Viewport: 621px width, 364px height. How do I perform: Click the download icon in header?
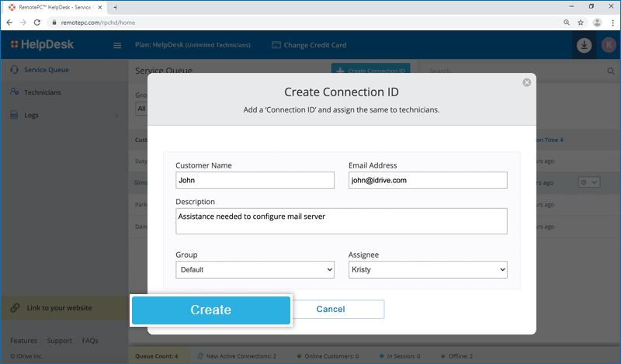pos(584,45)
